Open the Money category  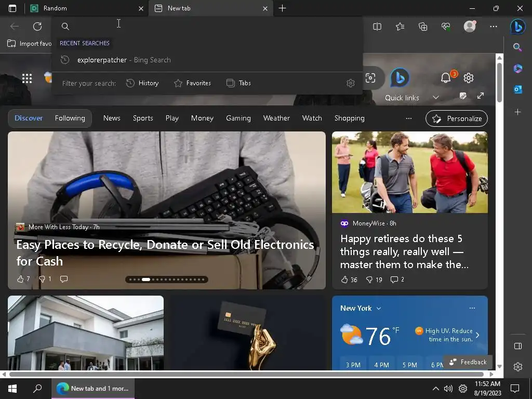(x=202, y=118)
